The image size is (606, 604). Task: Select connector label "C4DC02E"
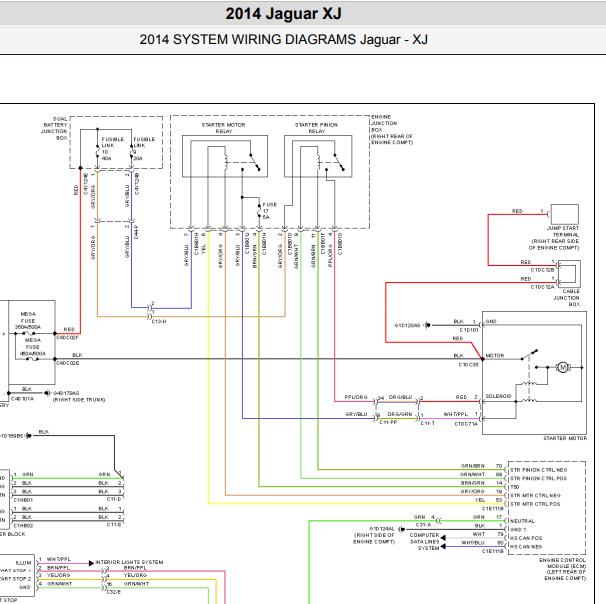click(68, 363)
